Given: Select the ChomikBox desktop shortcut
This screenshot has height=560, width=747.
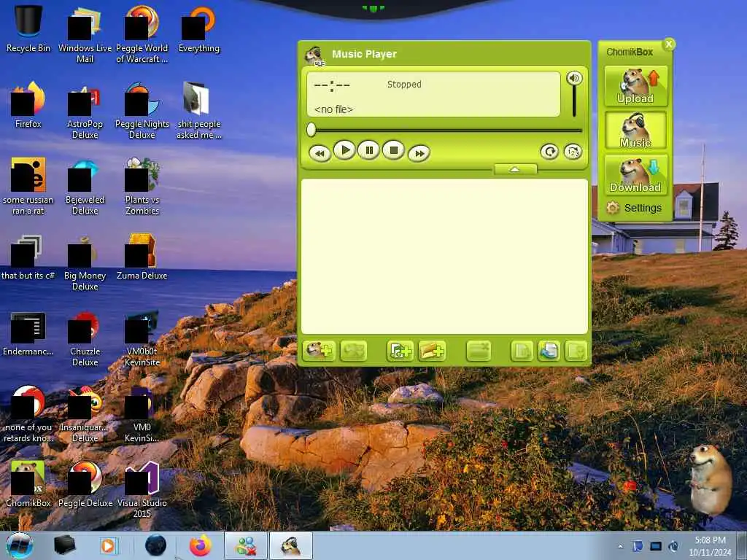Looking at the screenshot, I should [x=28, y=483].
